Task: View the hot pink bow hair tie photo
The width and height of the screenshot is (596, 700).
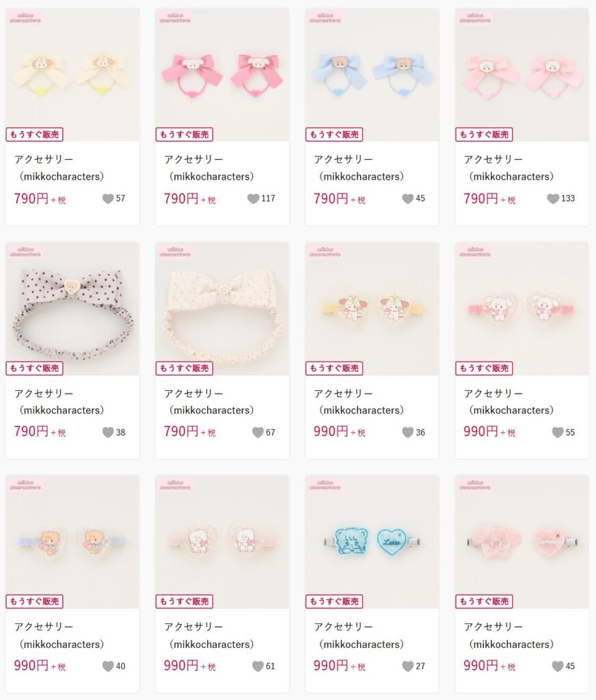Action: point(222,75)
